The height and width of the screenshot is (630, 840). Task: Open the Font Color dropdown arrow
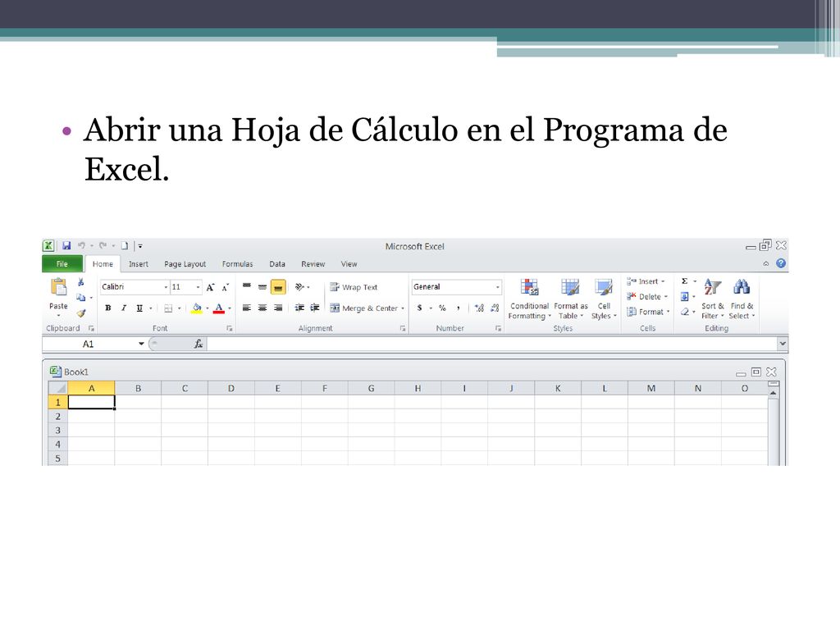[230, 308]
